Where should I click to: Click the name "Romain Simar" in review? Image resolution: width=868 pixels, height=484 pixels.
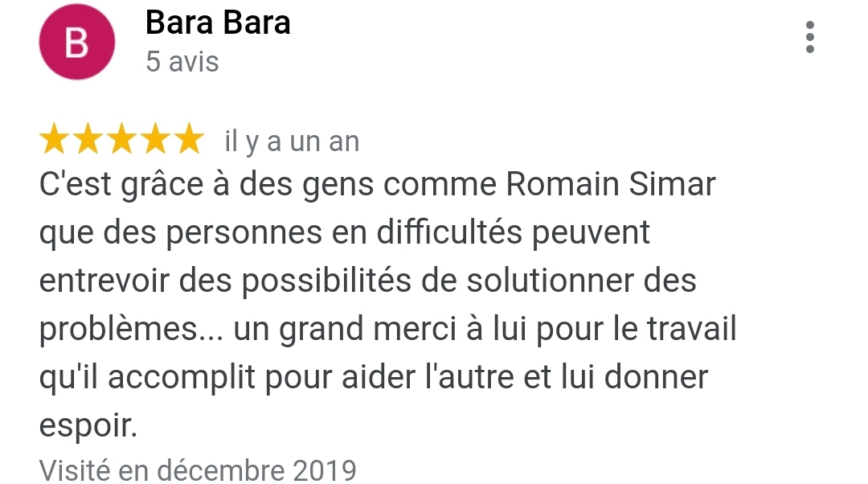610,186
